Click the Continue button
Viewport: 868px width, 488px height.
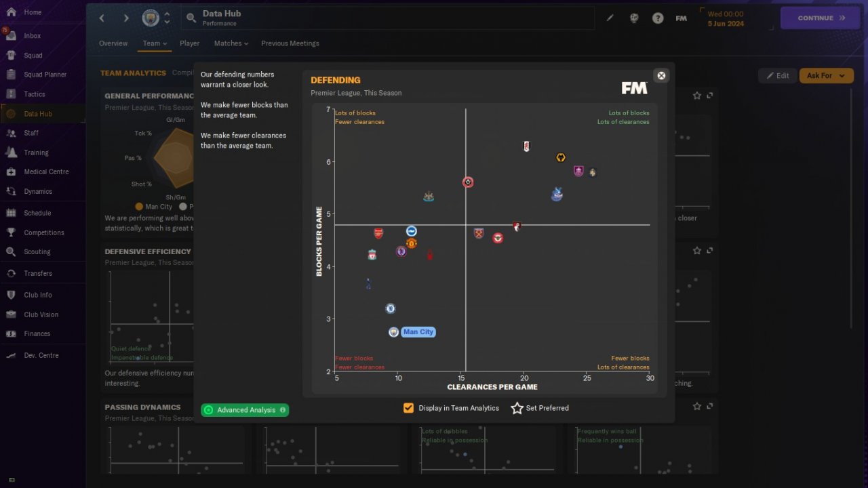click(x=821, y=18)
